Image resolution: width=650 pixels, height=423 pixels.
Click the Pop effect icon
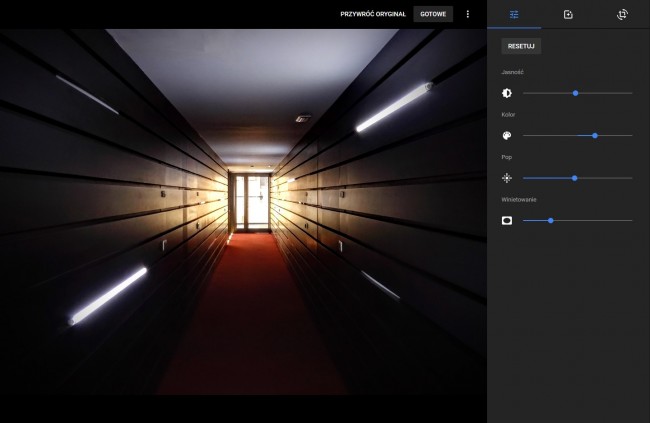tap(507, 178)
